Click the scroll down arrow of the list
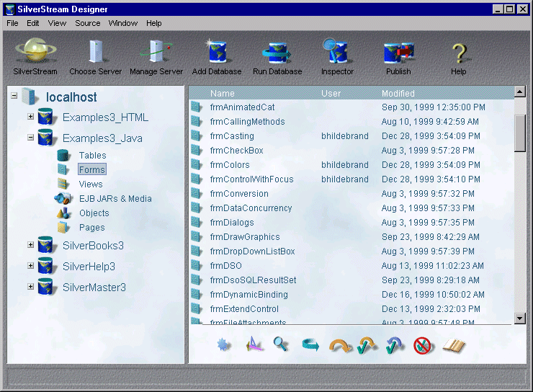The height and width of the screenshot is (392, 533). coord(520,318)
